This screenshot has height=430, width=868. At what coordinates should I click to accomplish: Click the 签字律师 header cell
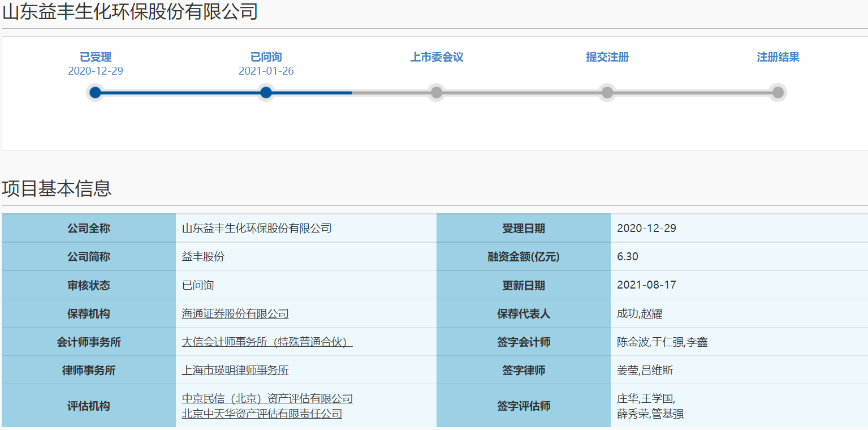(x=524, y=370)
